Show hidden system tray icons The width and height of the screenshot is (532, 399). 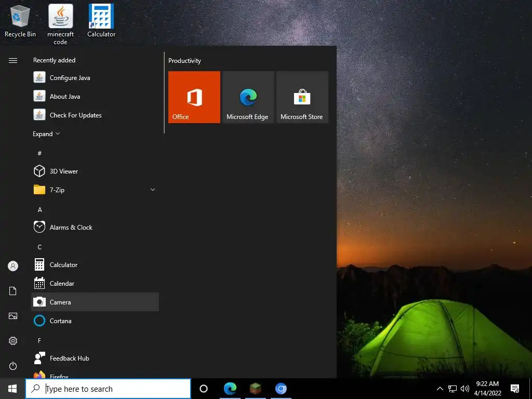tap(440, 389)
